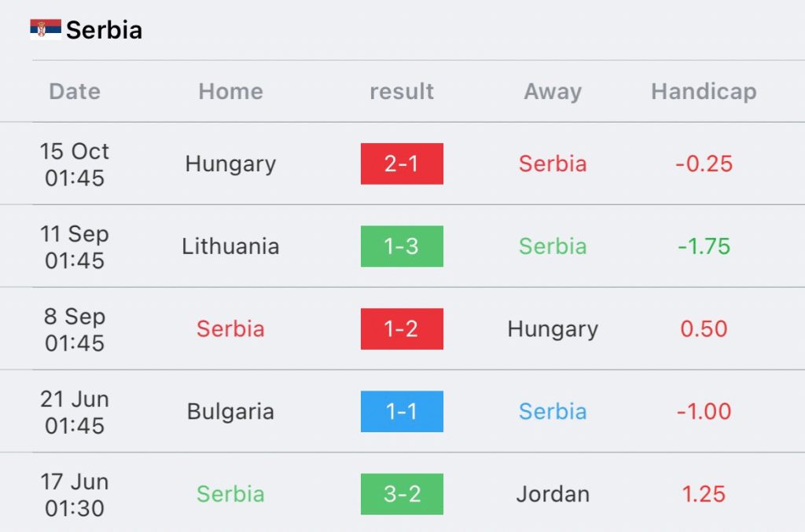Click Jordan away team name
The image size is (805, 532).
[553, 493]
